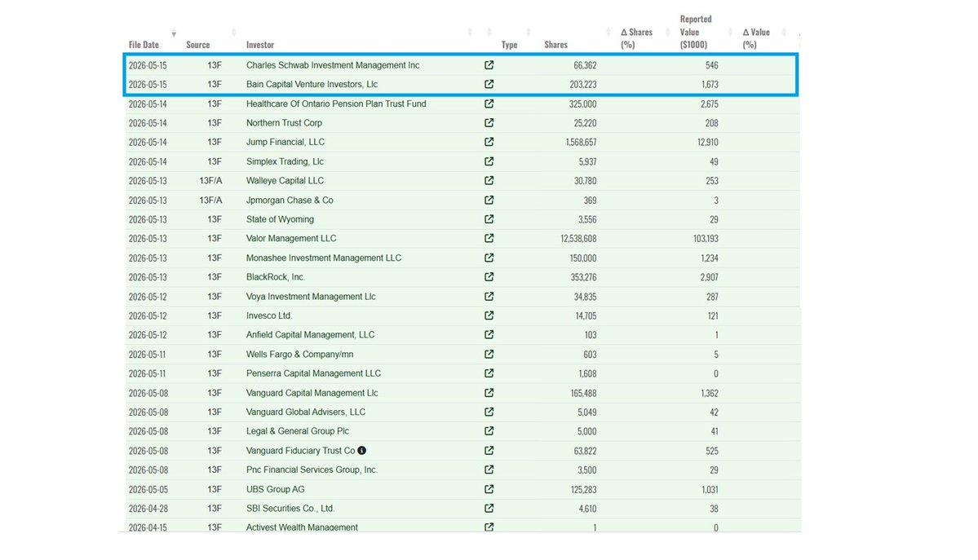Select reported value 103,193 cell
Image resolution: width=978 pixels, height=560 pixels.
click(706, 238)
